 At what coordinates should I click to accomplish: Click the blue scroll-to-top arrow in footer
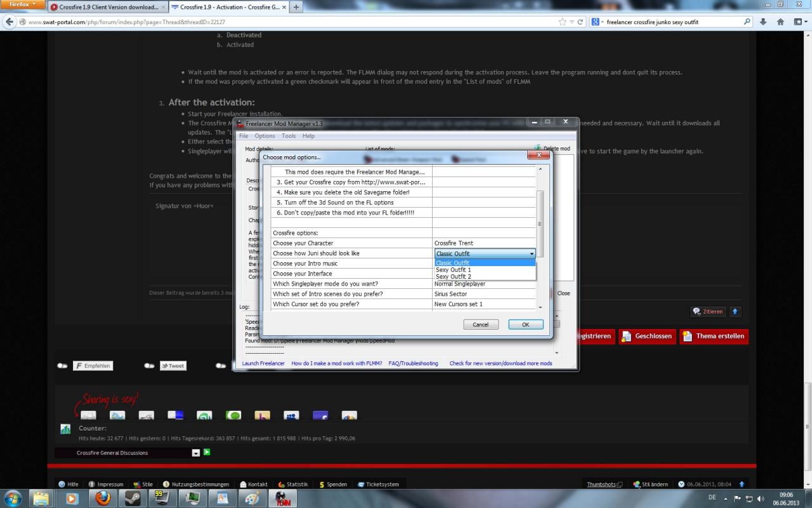tap(742, 485)
